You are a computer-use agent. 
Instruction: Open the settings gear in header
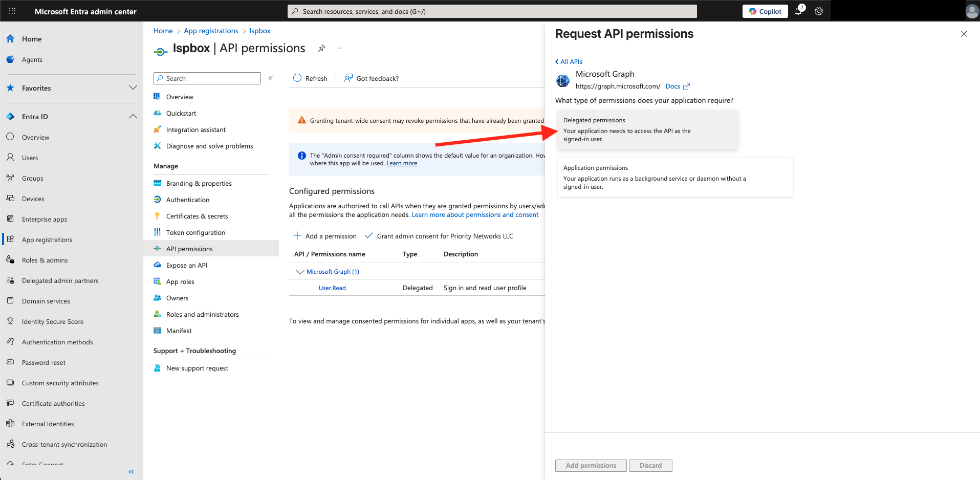click(819, 11)
